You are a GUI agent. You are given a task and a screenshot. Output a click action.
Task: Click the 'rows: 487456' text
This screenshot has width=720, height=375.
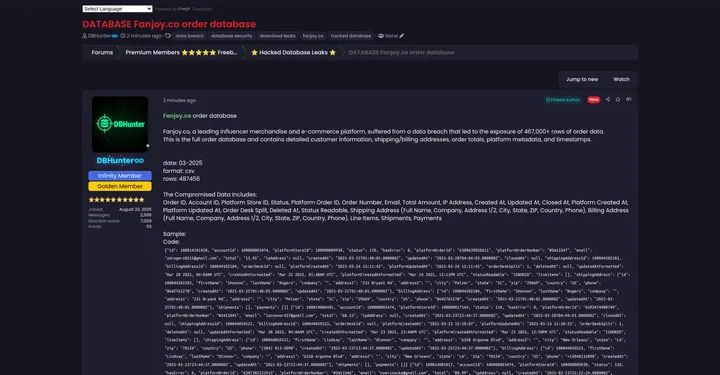181,179
